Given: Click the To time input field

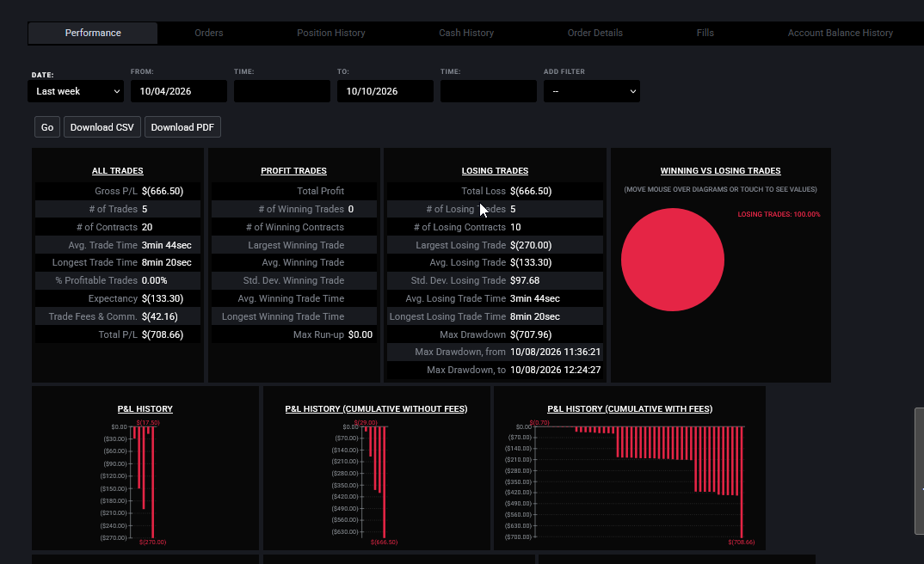Looking at the screenshot, I should tap(488, 91).
